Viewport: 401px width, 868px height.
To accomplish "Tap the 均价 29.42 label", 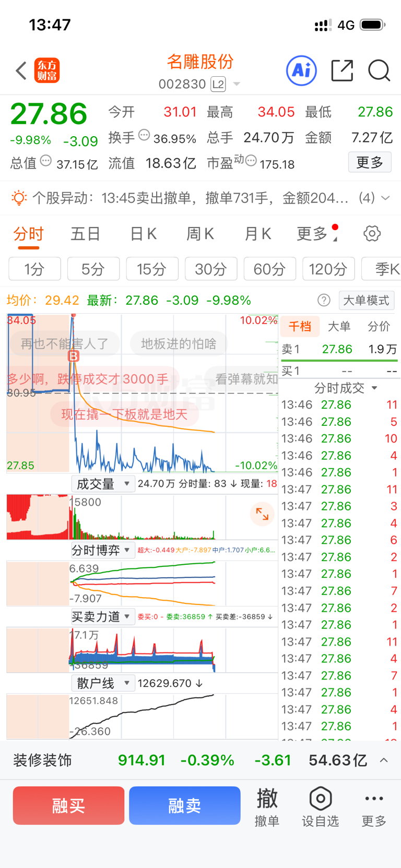I will pos(43,300).
